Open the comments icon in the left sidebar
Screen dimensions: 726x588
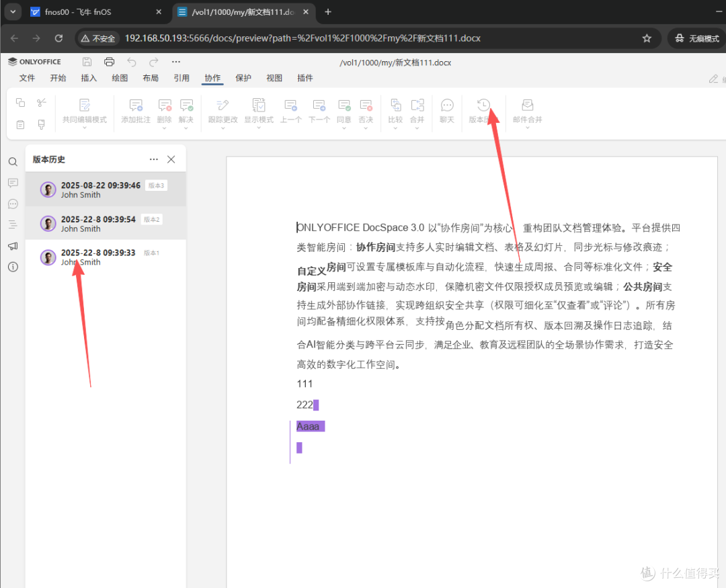[x=13, y=183]
